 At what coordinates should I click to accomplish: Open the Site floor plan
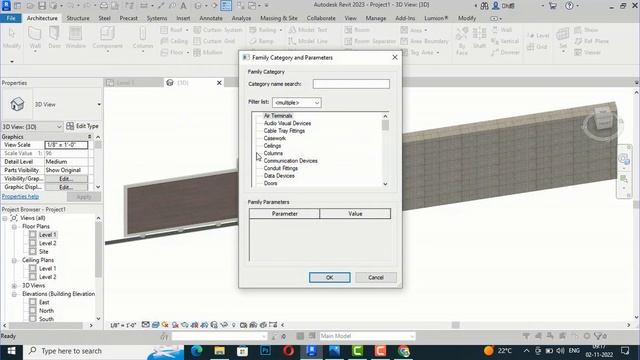point(44,252)
